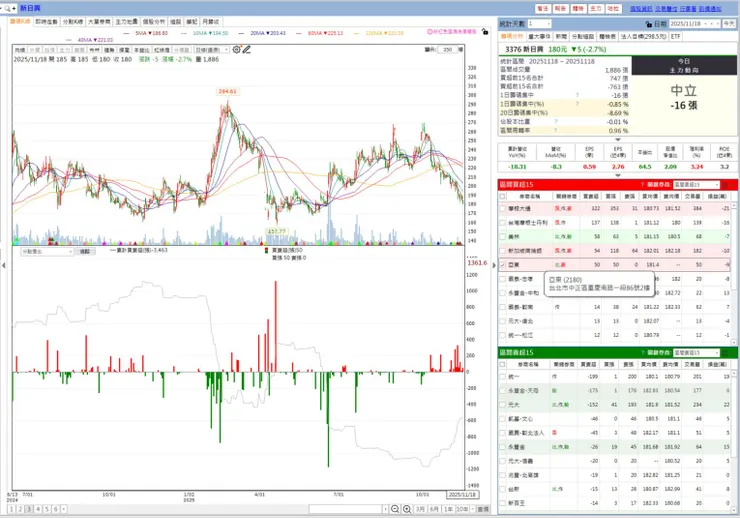
Task: Open the ETF tab in right panel
Action: (x=675, y=36)
